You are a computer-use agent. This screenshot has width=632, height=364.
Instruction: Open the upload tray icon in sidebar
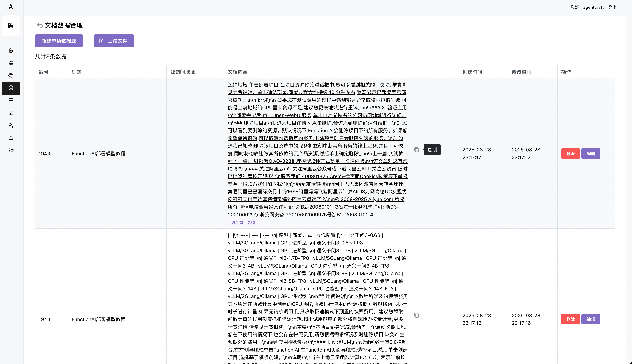[11, 138]
